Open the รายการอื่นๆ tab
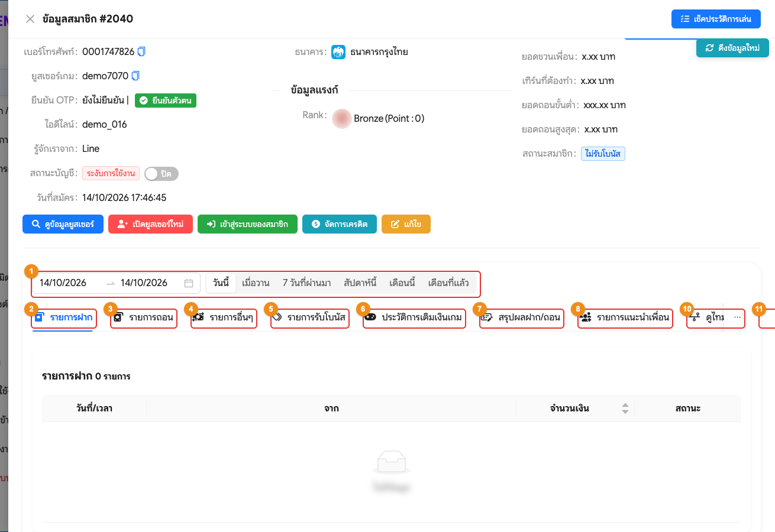 click(224, 318)
